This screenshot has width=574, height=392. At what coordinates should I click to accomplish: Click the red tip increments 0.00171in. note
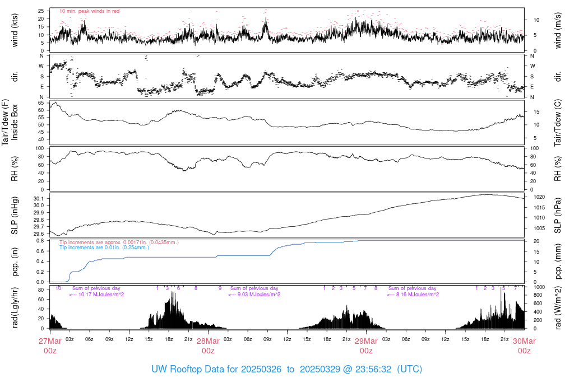pos(119,242)
